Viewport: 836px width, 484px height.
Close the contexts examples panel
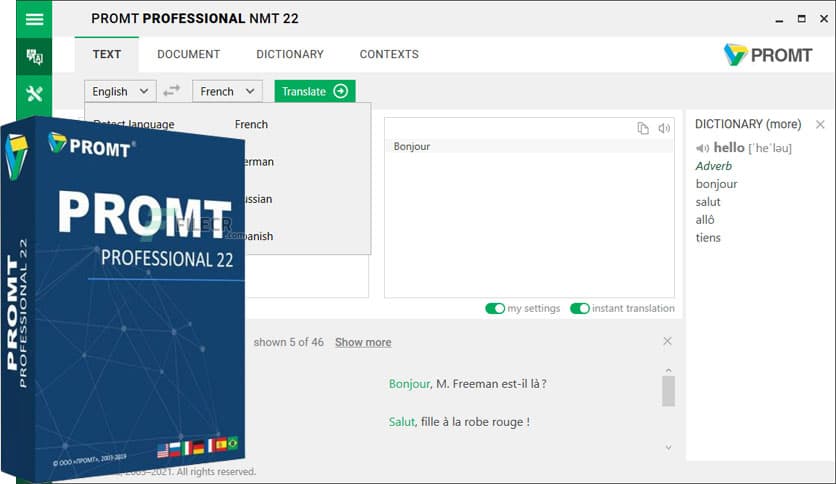coord(667,341)
